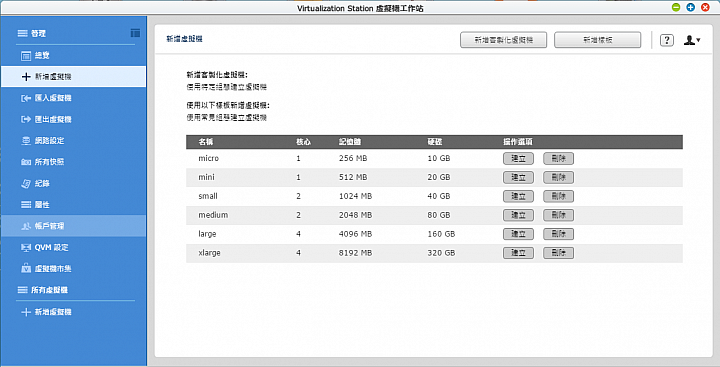720x367 pixels.
Task: Open the 總覽 overview icon in sidebar
Action: point(26,56)
